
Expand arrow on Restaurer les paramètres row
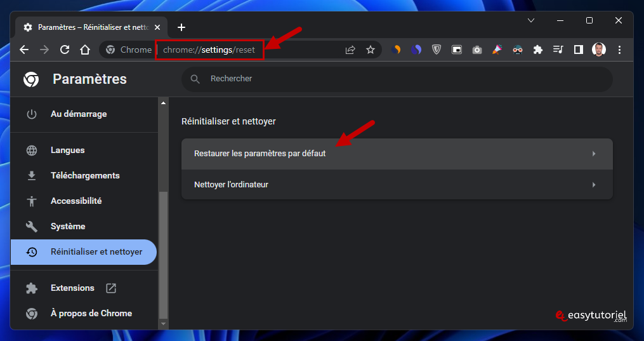[x=594, y=154]
